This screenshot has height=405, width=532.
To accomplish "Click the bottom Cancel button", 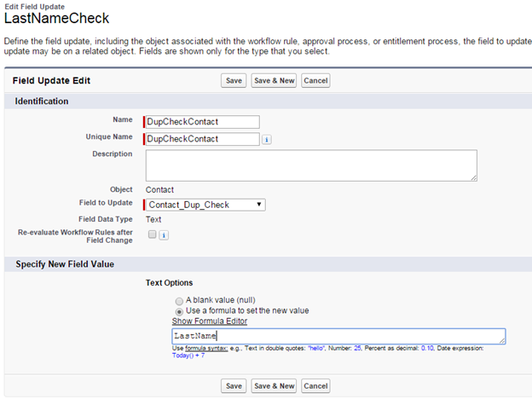I will (315, 386).
